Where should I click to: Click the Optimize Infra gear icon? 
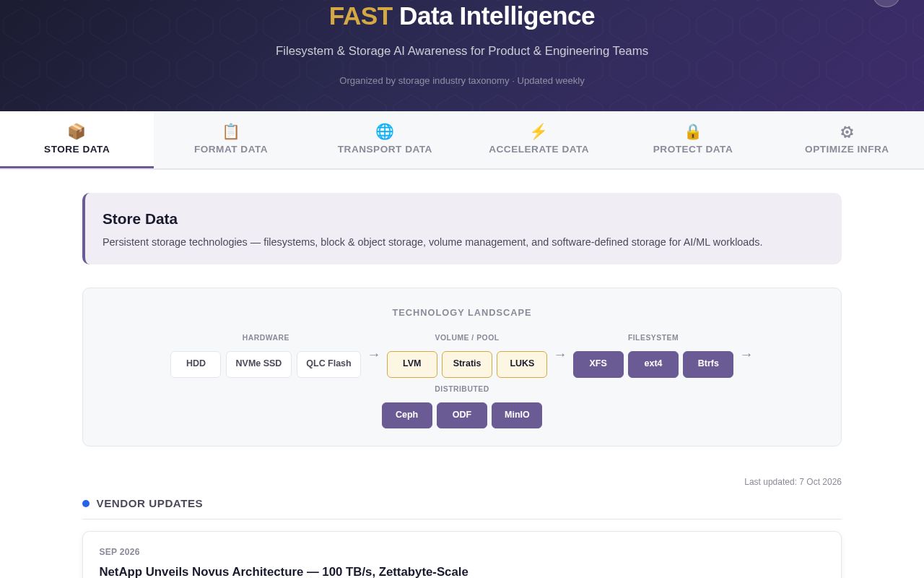click(x=847, y=132)
